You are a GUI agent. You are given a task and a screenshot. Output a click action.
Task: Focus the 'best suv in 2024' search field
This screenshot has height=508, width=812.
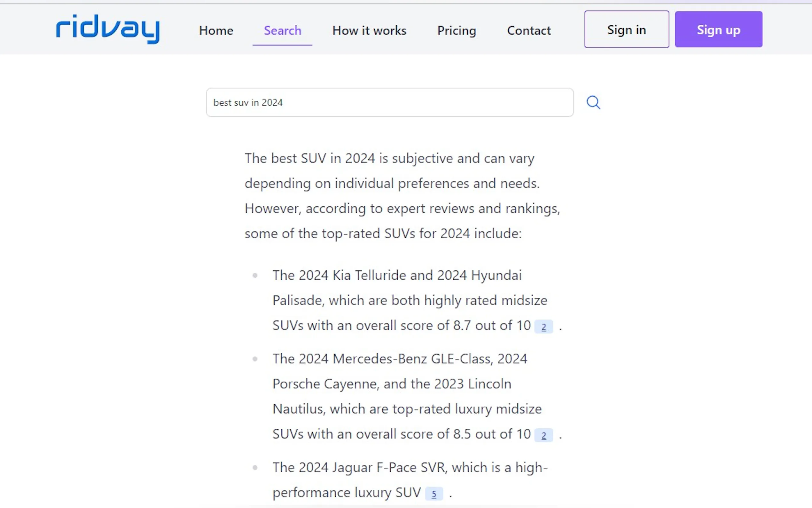pos(389,102)
